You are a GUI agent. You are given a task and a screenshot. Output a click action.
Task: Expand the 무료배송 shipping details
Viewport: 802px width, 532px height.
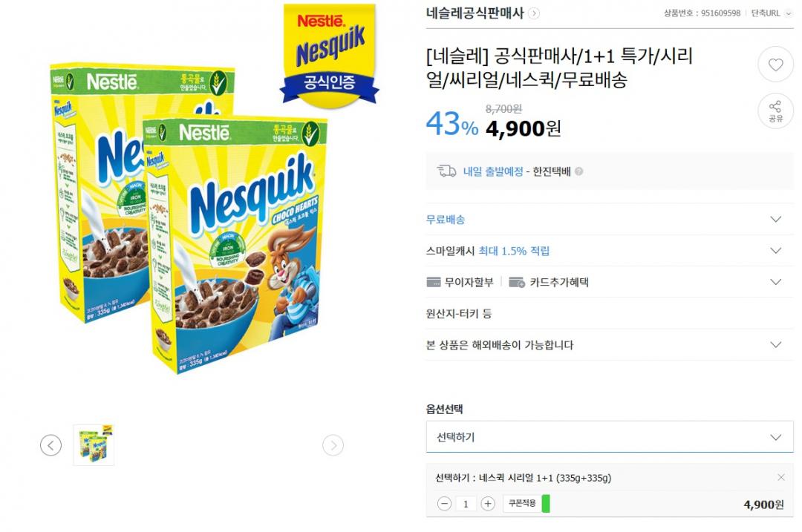tap(776, 220)
